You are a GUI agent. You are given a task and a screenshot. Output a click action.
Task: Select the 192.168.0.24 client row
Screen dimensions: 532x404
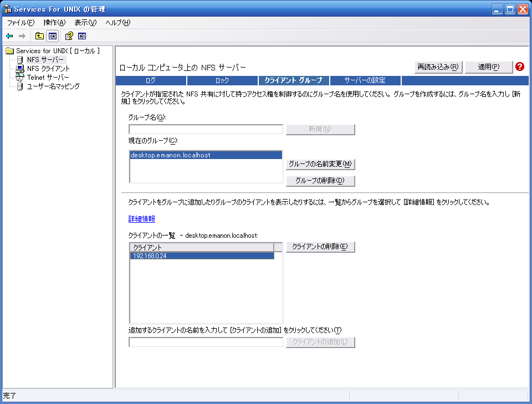pyautogui.click(x=202, y=256)
